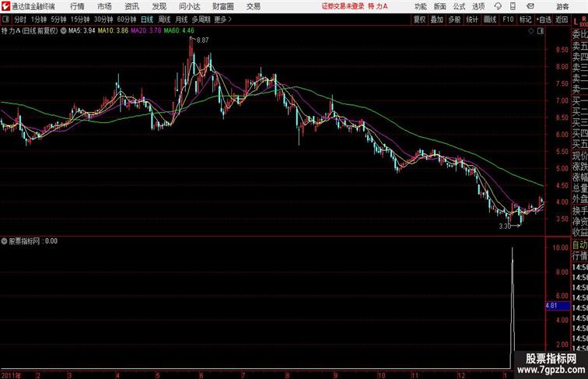Click the 多股 multi-stock toolbar button

[454, 19]
